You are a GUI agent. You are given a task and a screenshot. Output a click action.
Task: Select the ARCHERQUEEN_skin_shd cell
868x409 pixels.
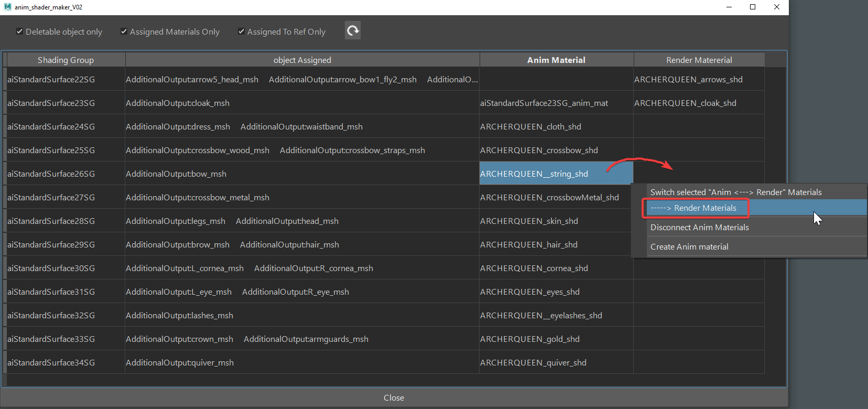(x=556, y=221)
